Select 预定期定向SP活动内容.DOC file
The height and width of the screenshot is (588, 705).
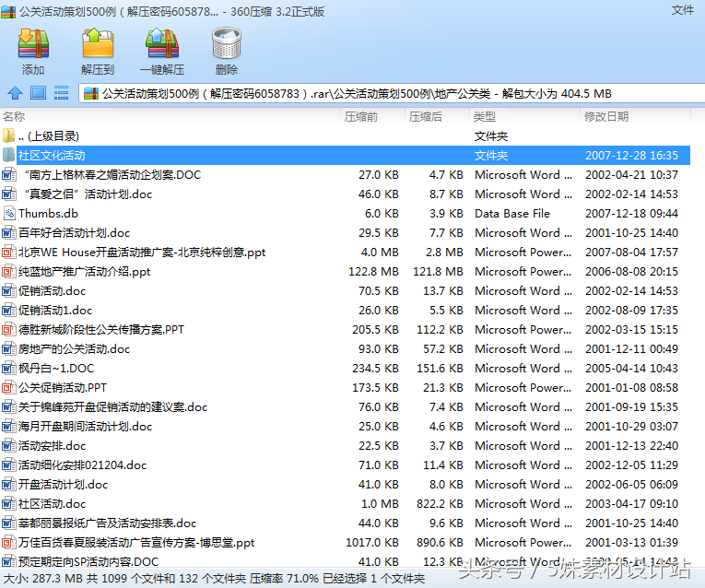pyautogui.click(x=346, y=560)
